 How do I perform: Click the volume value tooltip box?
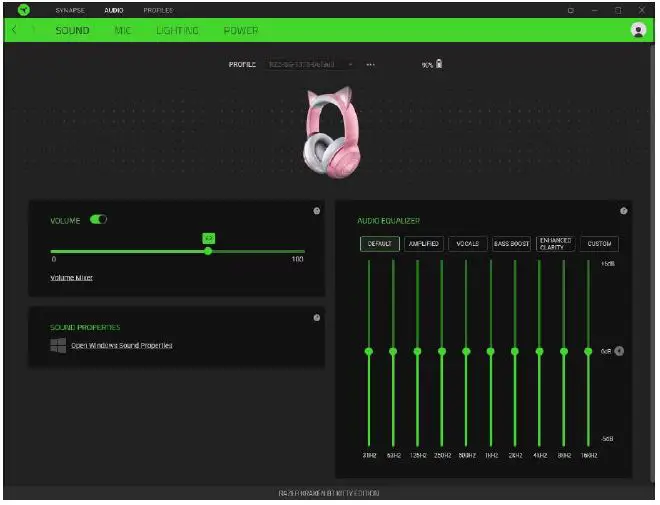tap(208, 239)
